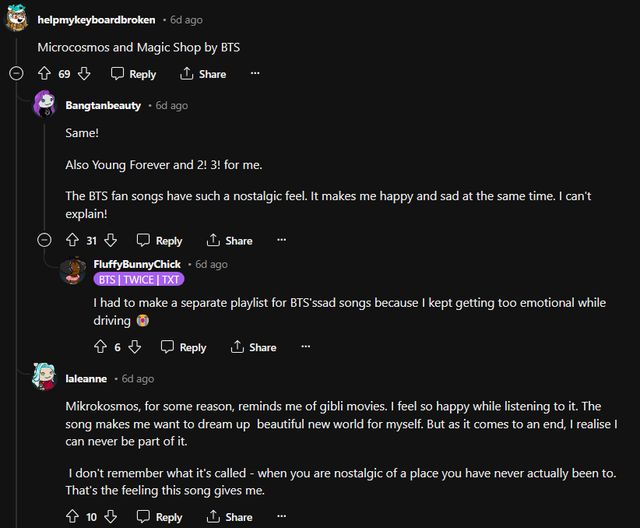Reply to helpmykeyboardbroken's comment
This screenshot has height=528, width=640.
point(133,74)
